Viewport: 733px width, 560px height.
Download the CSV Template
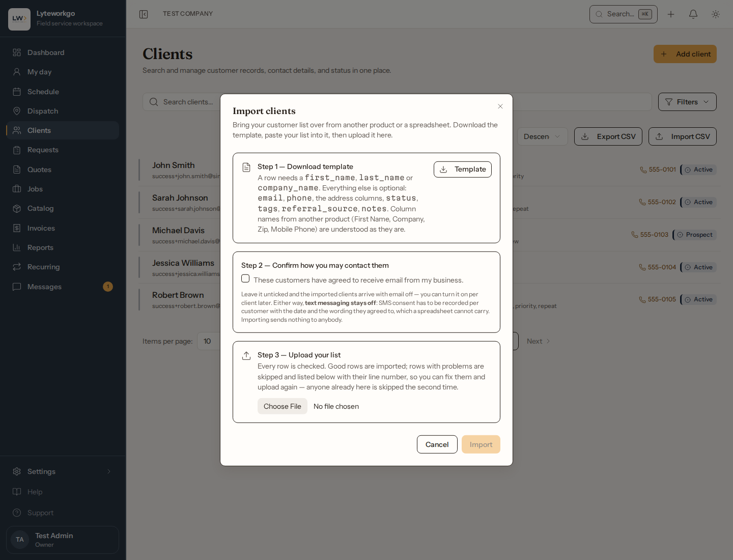pos(463,170)
